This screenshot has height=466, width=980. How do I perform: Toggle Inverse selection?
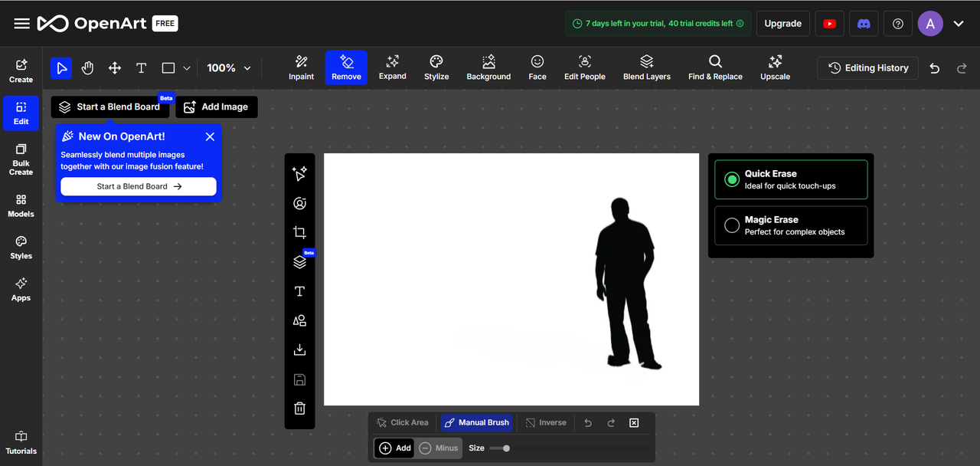coord(546,422)
